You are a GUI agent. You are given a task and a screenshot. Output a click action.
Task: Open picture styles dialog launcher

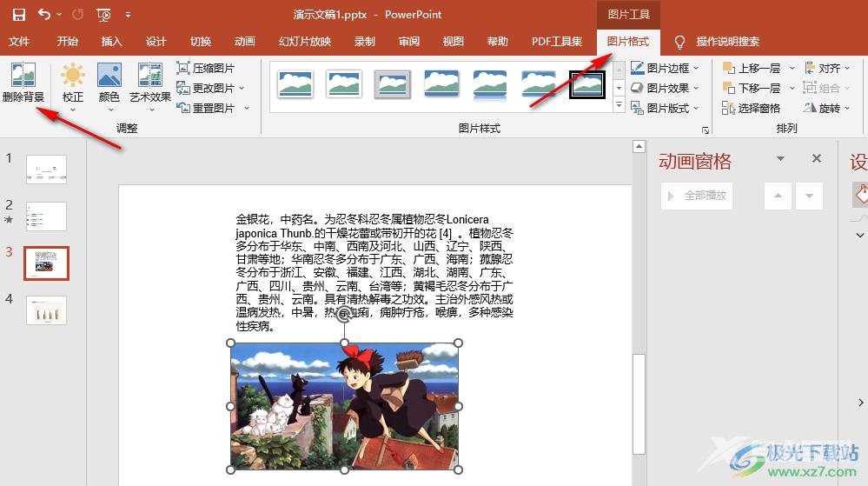(706, 130)
